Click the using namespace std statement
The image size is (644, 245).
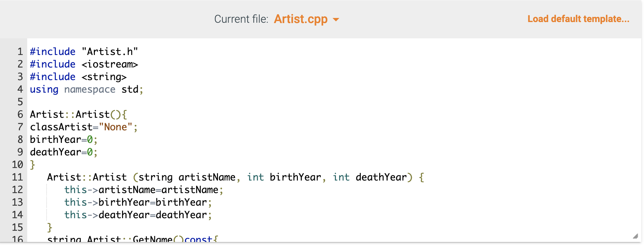(85, 89)
